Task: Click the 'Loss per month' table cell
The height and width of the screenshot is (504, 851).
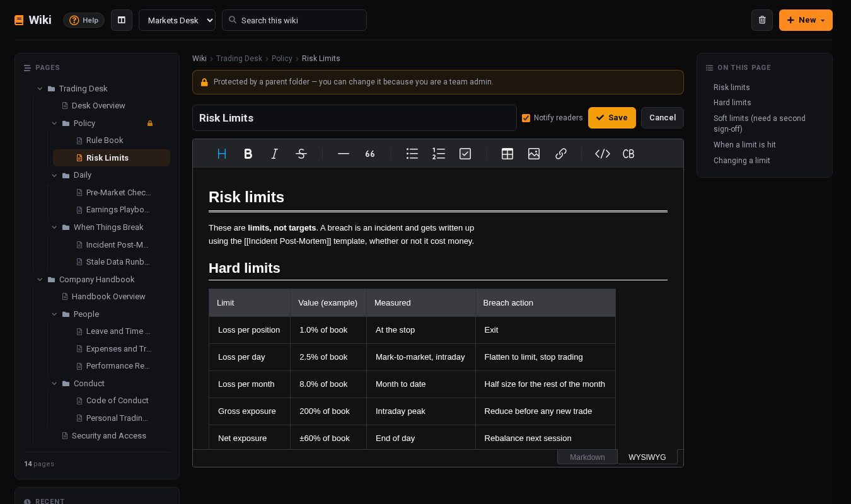Action: (250, 384)
